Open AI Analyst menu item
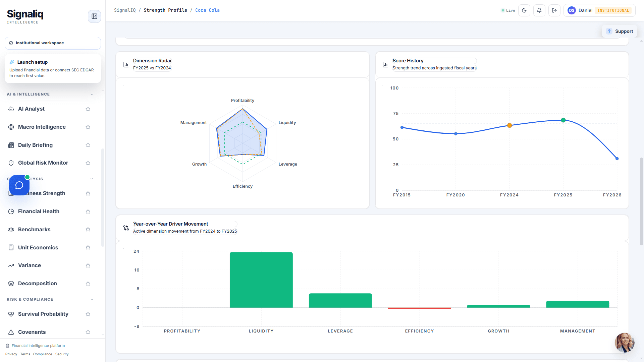Screen dimensions: 644x362 pos(31,109)
